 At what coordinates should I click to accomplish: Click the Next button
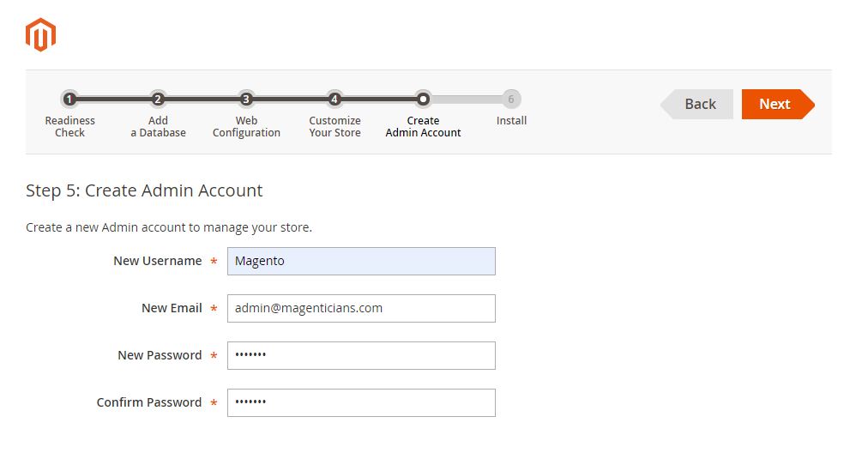pyautogui.click(x=778, y=104)
